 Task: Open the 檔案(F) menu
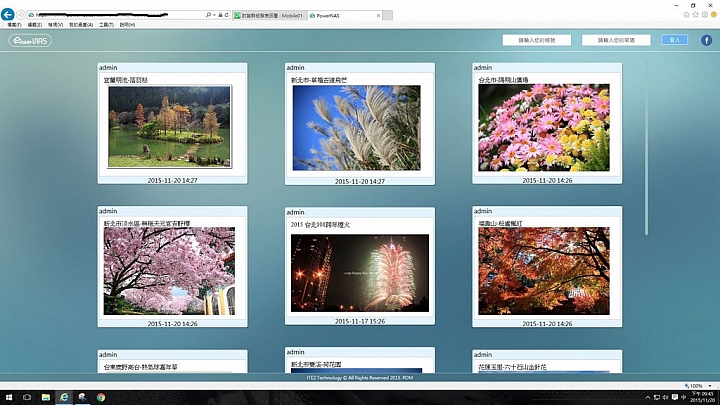(14, 25)
